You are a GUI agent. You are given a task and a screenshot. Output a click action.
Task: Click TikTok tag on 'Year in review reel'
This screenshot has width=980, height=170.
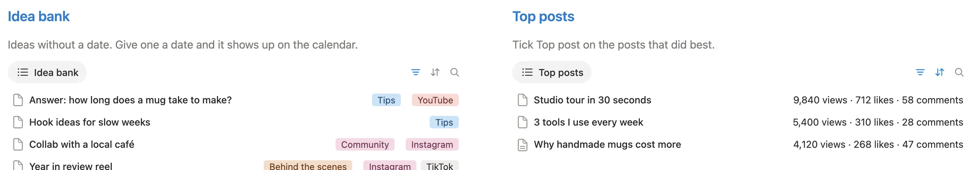pyautogui.click(x=440, y=166)
